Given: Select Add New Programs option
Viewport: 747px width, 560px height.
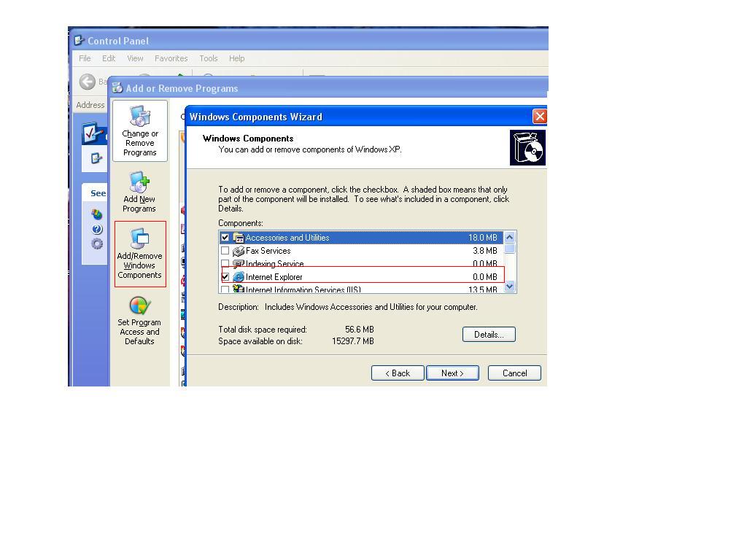Looking at the screenshot, I should (x=139, y=192).
